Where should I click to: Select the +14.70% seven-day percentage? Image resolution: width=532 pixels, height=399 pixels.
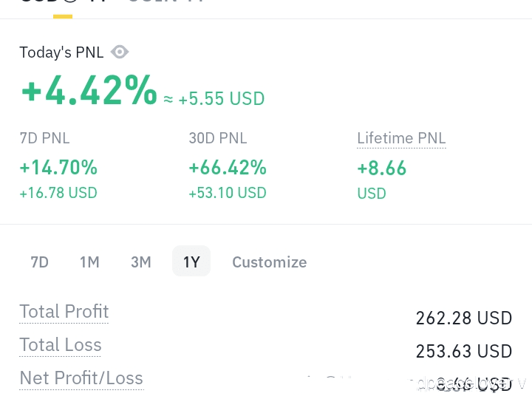pyautogui.click(x=58, y=168)
